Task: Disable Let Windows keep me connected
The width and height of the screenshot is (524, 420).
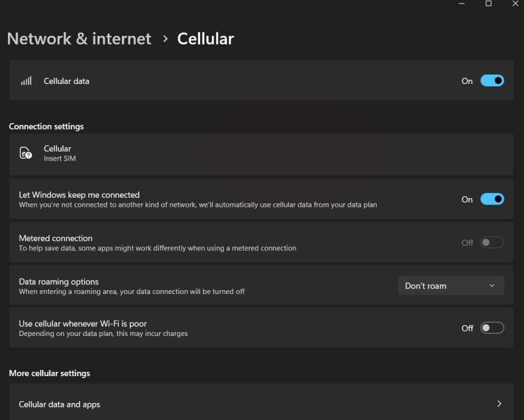Action: click(492, 199)
